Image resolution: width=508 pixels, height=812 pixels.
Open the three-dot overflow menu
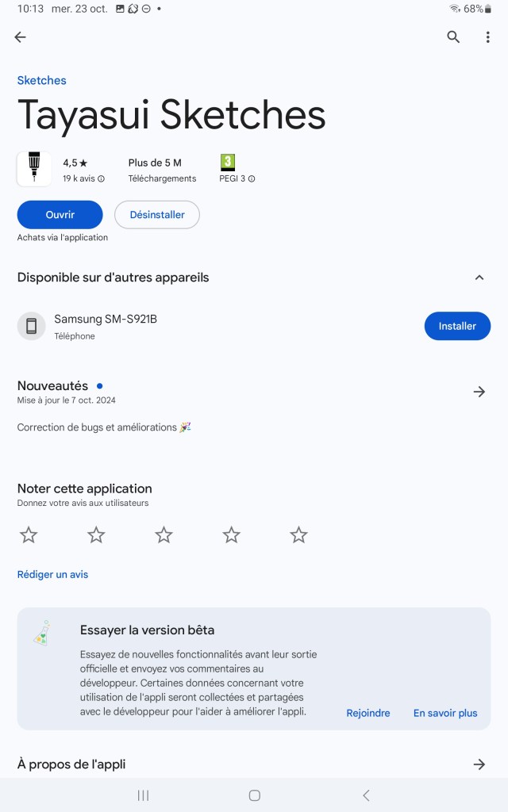[487, 37]
